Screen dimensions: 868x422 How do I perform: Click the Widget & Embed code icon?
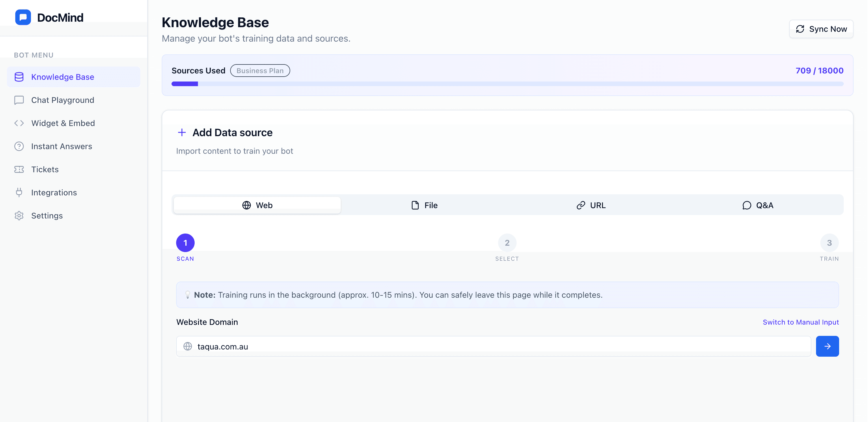point(19,123)
